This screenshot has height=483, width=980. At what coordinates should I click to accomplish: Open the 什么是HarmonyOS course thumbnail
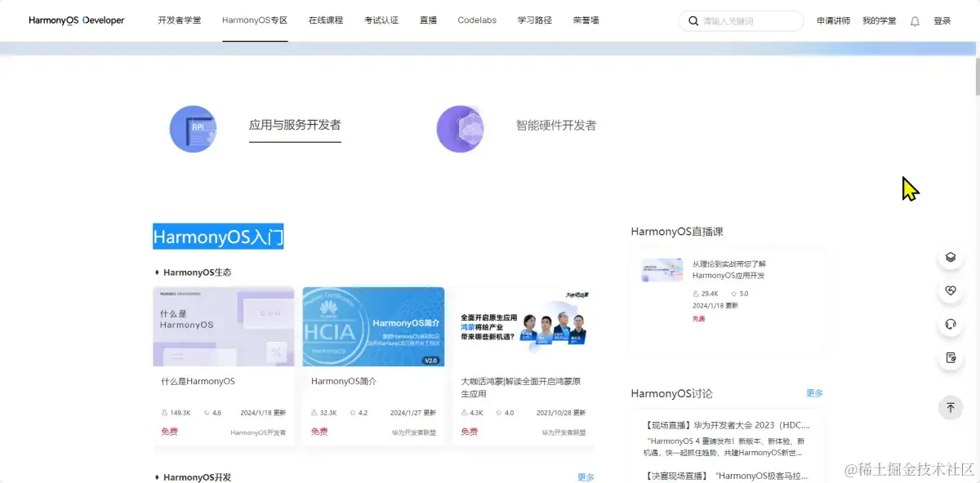pyautogui.click(x=224, y=326)
